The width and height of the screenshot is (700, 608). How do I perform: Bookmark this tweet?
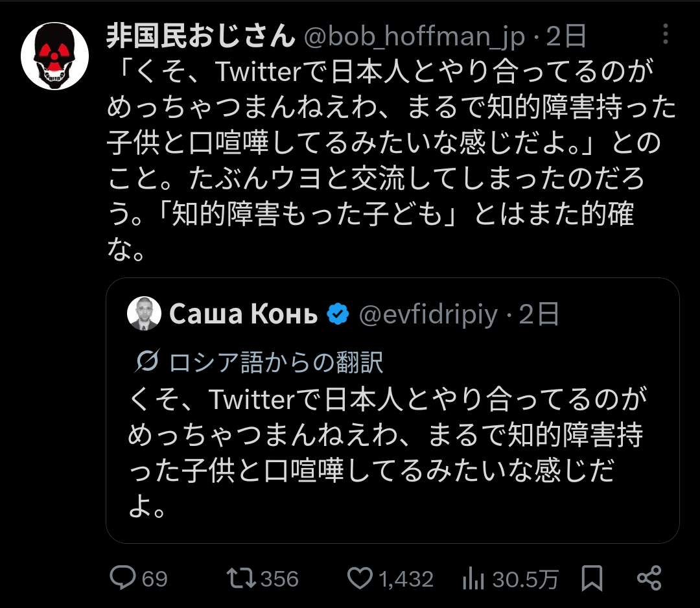591,578
